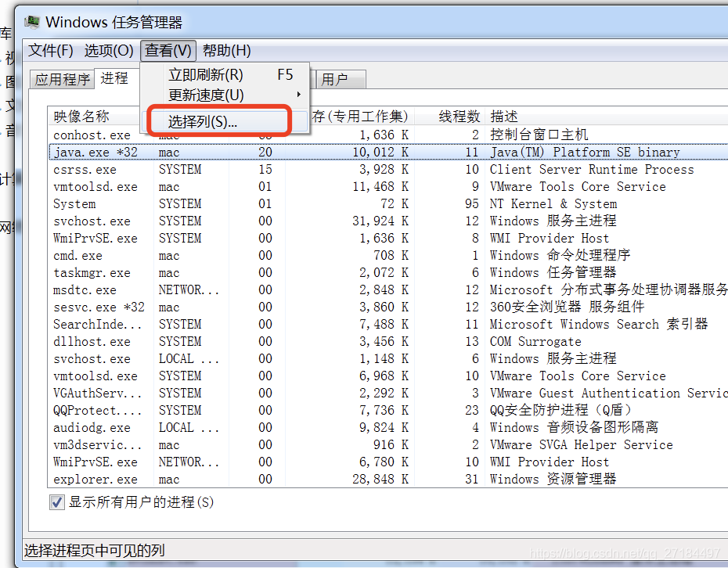
Task: Select vmtoolsd.exe run by SYSTEM
Action: pyautogui.click(x=388, y=376)
